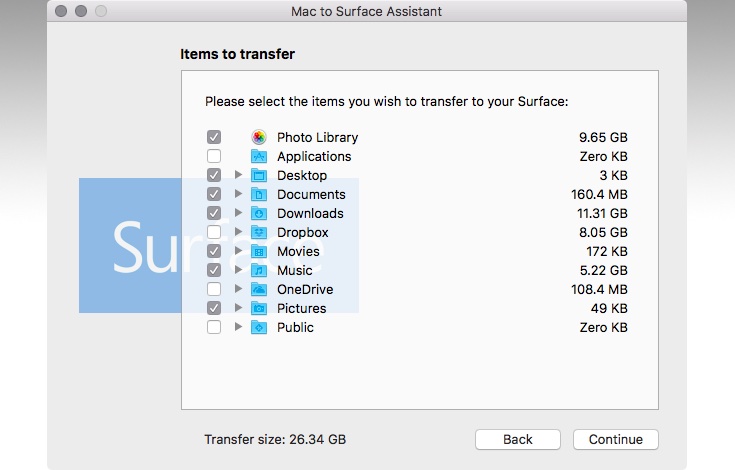Screen dimensions: 735x470
Task: Click the Applications folder icon
Action: point(259,156)
